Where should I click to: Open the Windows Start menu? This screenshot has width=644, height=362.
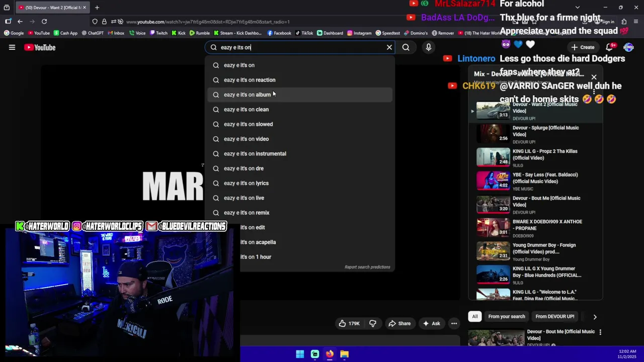tap(300, 354)
